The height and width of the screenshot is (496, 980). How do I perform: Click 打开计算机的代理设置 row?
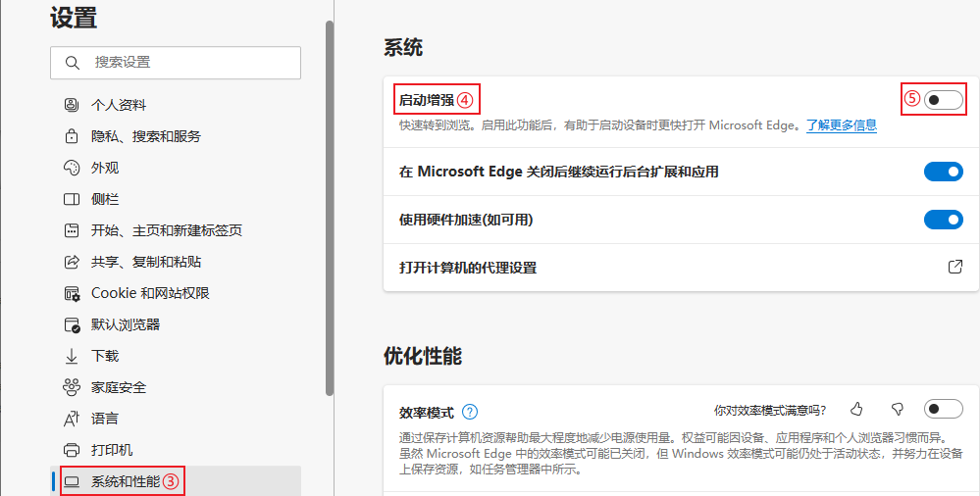click(468, 268)
